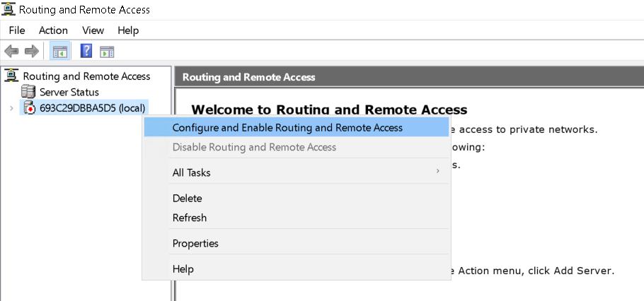Open the Help menu in menu bar

coord(128,30)
